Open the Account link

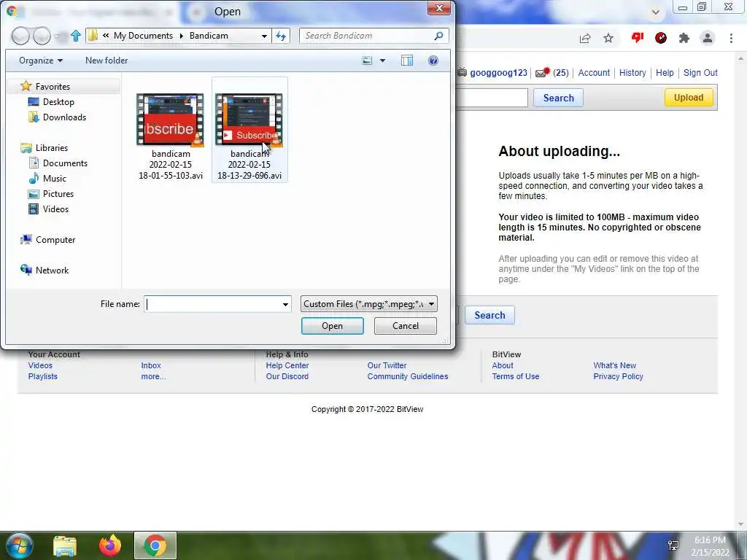click(x=594, y=73)
